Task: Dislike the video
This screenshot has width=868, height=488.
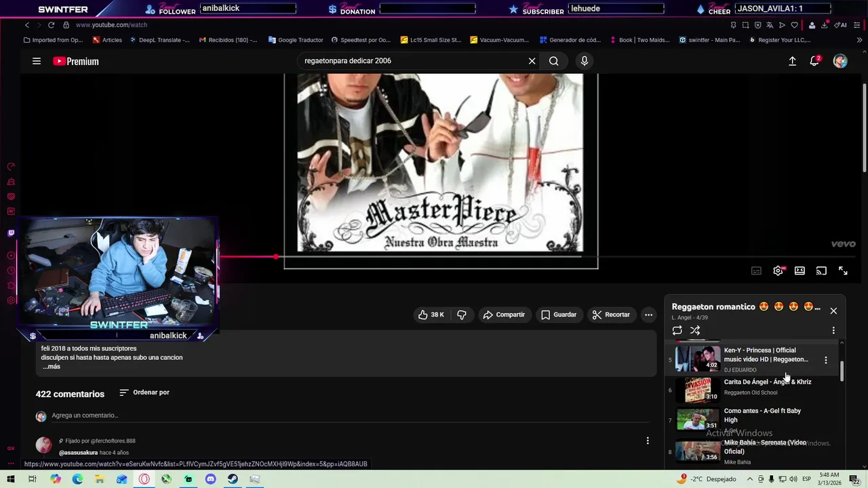Action: (x=462, y=314)
